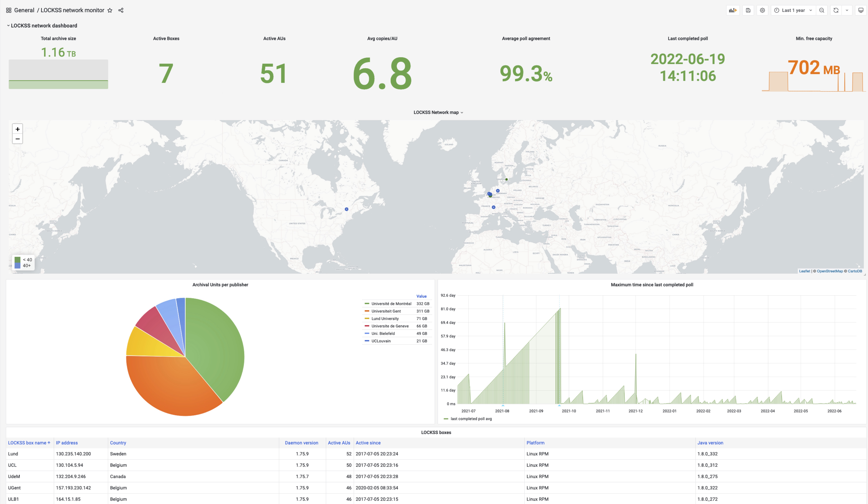Toggle Université de Montréal series in legend

click(x=391, y=304)
